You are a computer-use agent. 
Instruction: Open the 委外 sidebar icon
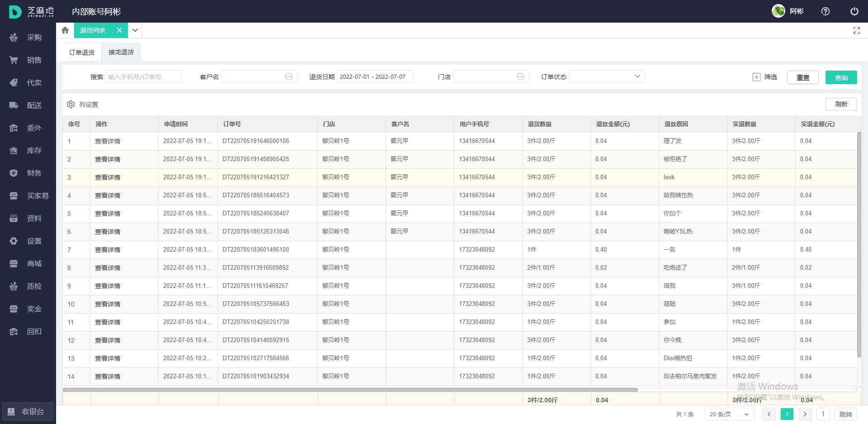[14, 128]
